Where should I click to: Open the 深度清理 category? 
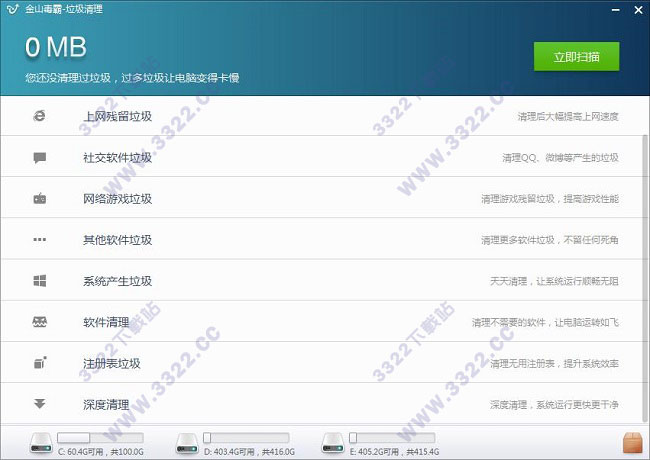coord(322,403)
